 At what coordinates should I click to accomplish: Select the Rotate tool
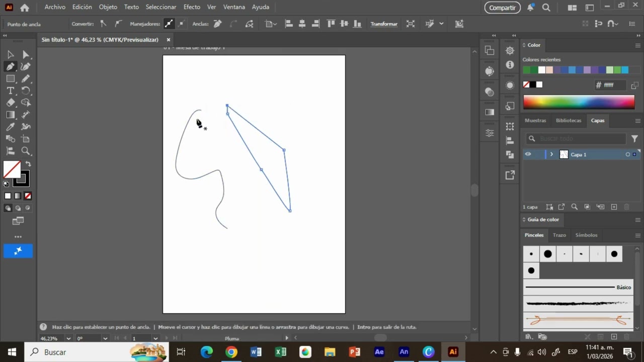[26, 90]
